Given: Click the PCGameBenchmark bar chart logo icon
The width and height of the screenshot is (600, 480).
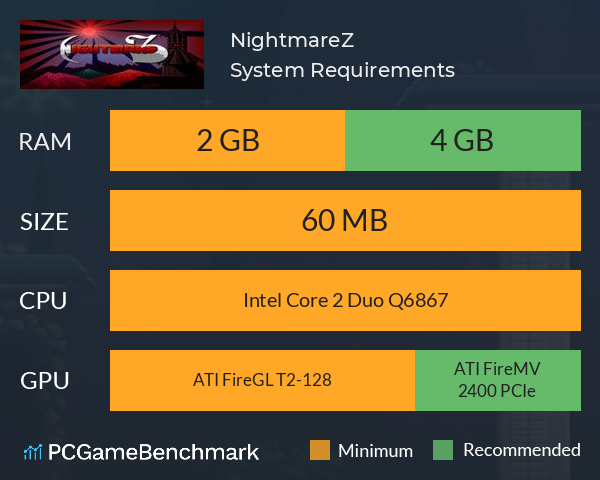Looking at the screenshot, I should pyautogui.click(x=33, y=452).
